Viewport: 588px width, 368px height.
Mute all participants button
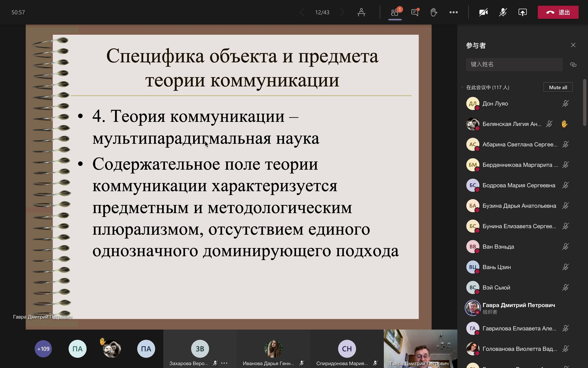coord(558,87)
